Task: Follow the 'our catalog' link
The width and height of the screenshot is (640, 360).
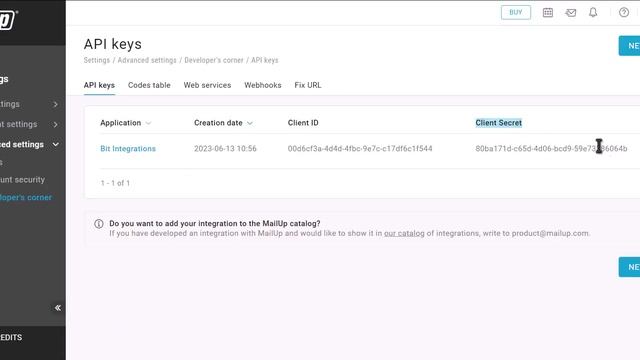Action: (x=404, y=233)
